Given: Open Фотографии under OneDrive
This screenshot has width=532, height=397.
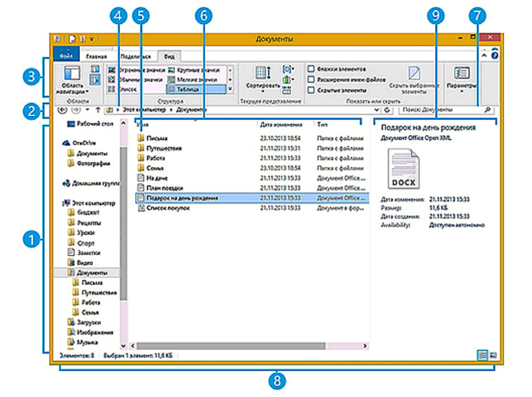Looking at the screenshot, I should (88, 164).
